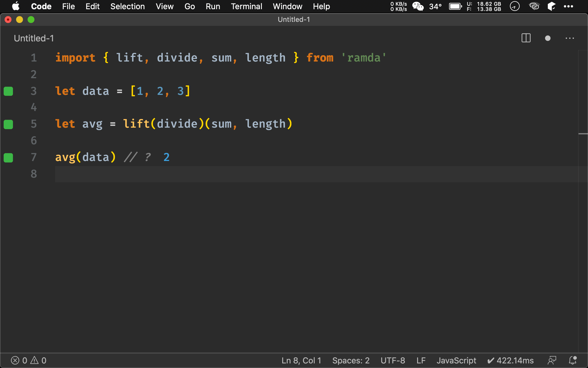Click Ln 8, Col 1 in the status bar
This screenshot has width=588, height=368.
[x=301, y=360]
